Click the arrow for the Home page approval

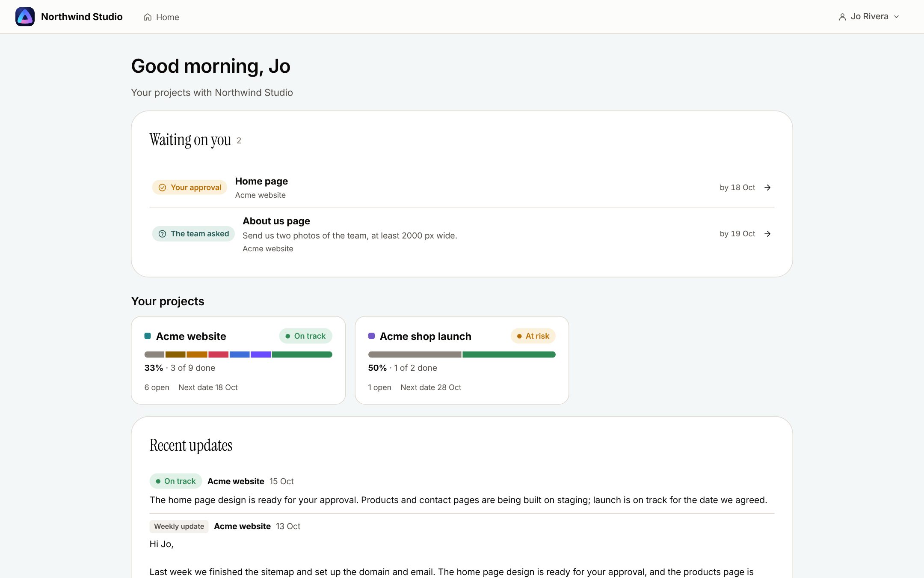[x=767, y=188]
